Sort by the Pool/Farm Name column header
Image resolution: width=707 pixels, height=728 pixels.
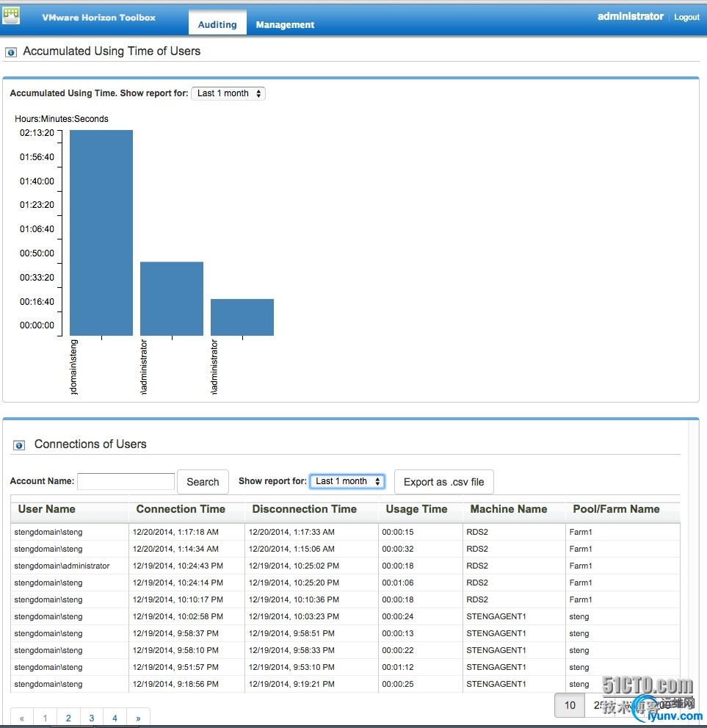623,509
